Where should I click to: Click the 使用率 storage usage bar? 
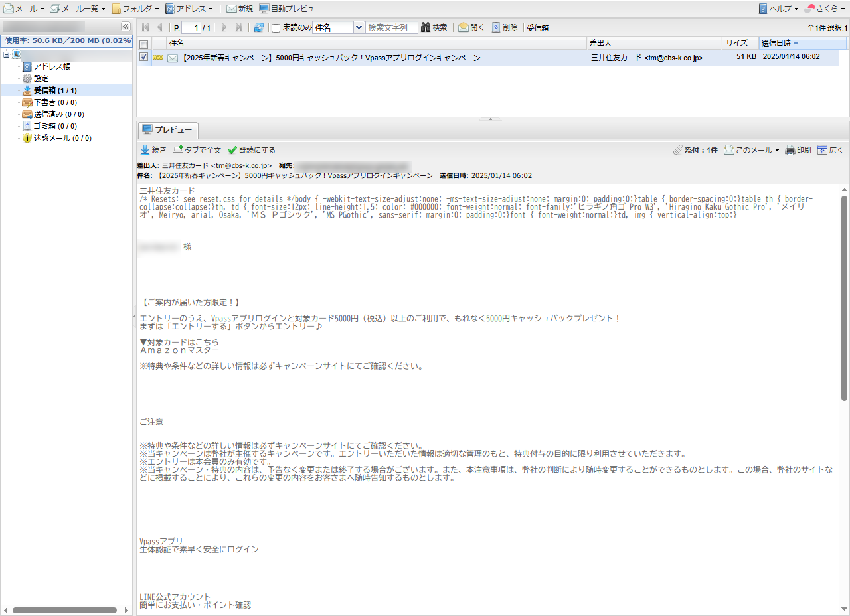point(66,40)
